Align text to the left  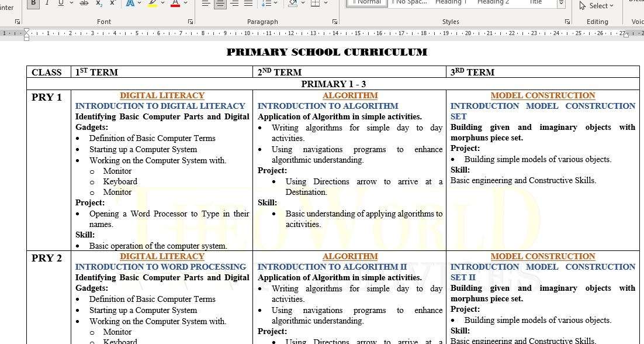click(x=206, y=3)
